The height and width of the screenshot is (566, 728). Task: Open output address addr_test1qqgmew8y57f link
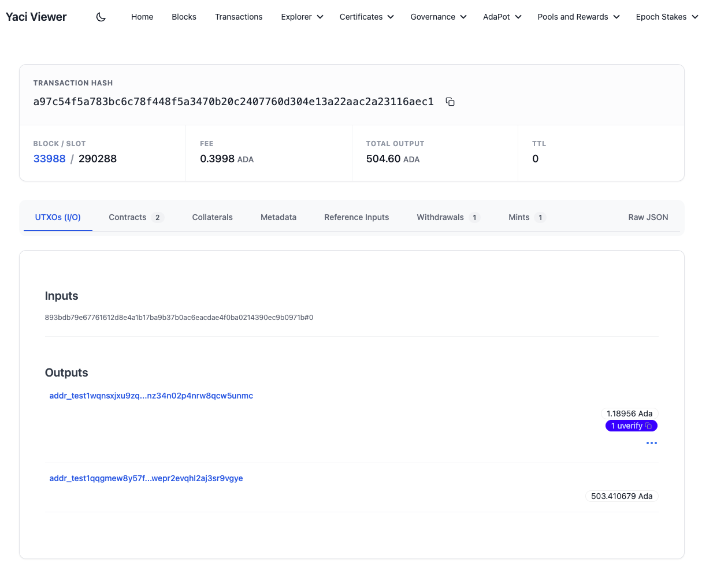click(x=146, y=478)
